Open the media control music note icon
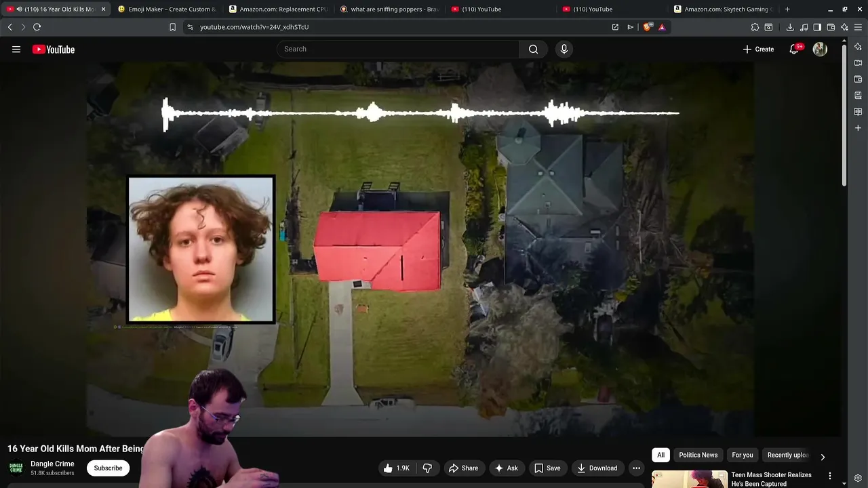 click(x=804, y=27)
